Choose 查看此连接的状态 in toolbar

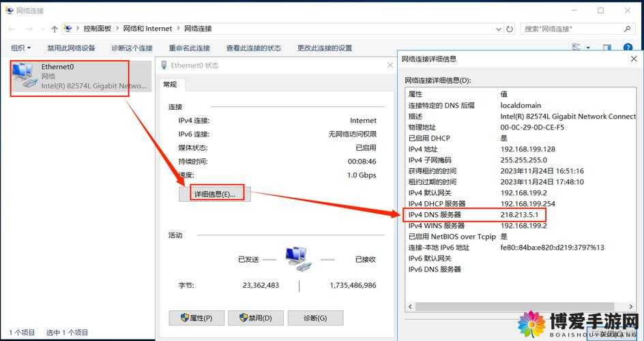click(253, 48)
